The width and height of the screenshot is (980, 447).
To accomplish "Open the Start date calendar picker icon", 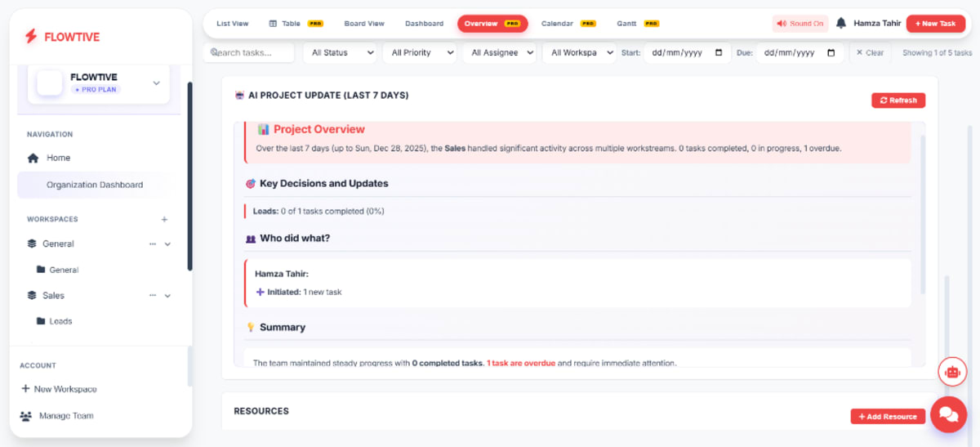I will [x=719, y=52].
